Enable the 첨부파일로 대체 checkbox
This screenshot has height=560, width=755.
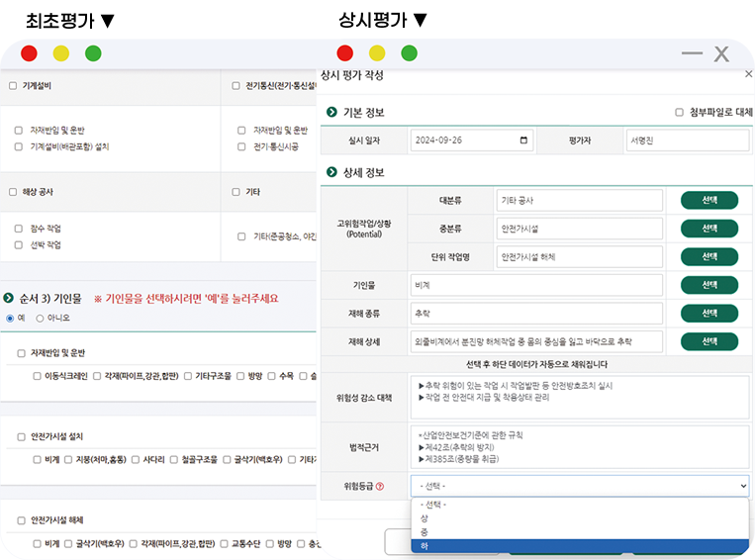point(679,113)
